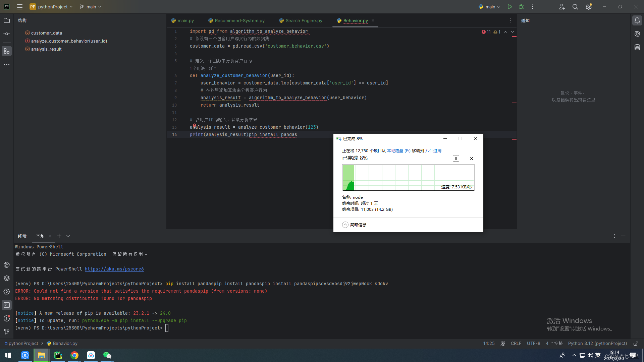Toggle read-only lock icon in status bar
This screenshot has width=644, height=362.
point(636,344)
